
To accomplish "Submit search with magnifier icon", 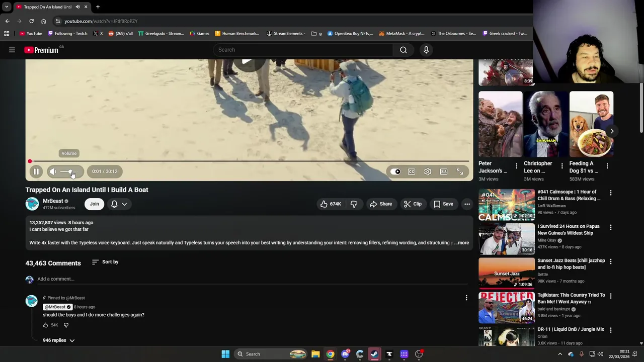I will coord(404,50).
